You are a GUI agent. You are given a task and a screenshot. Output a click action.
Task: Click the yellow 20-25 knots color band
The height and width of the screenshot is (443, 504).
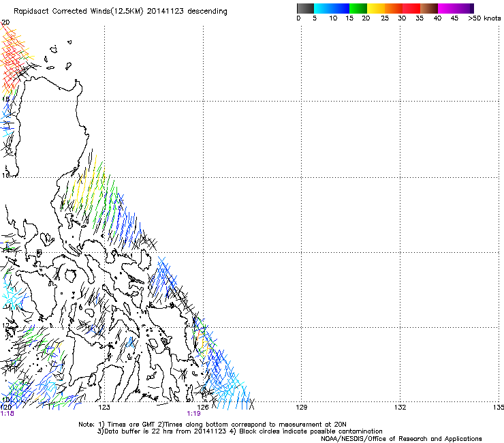point(376,8)
